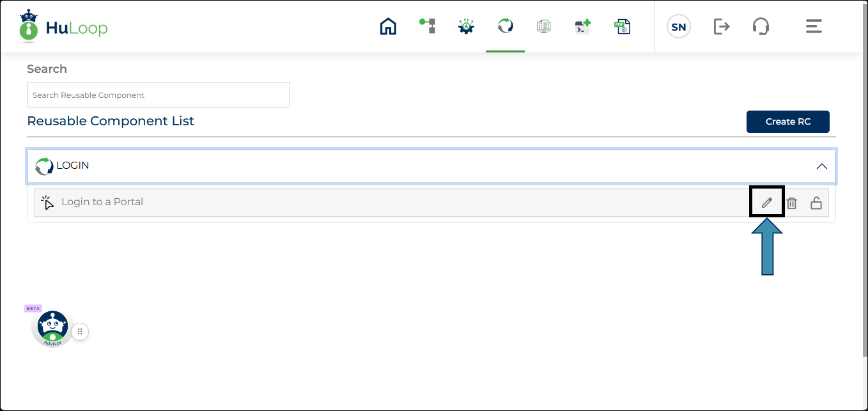Open the SN user profile menu
Image resolution: width=868 pixels, height=411 pixels.
click(679, 26)
